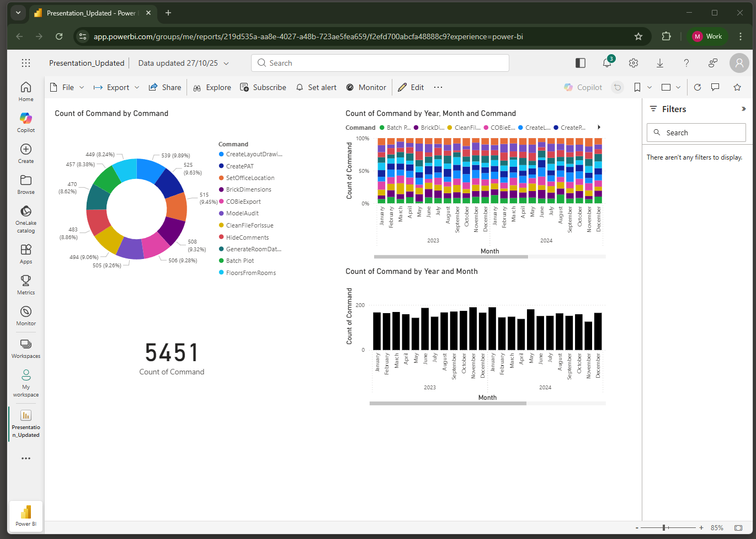Open the comments panel
756x539 pixels.
716,87
